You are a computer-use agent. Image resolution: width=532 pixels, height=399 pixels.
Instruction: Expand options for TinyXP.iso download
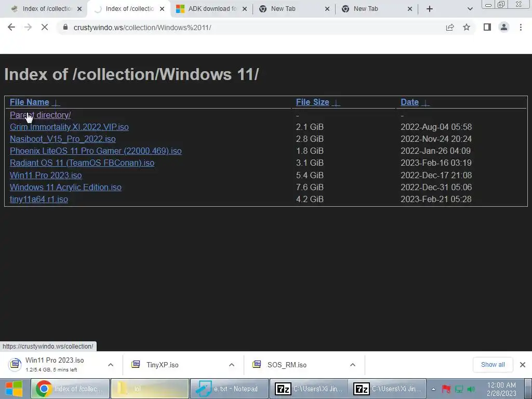pyautogui.click(x=232, y=365)
